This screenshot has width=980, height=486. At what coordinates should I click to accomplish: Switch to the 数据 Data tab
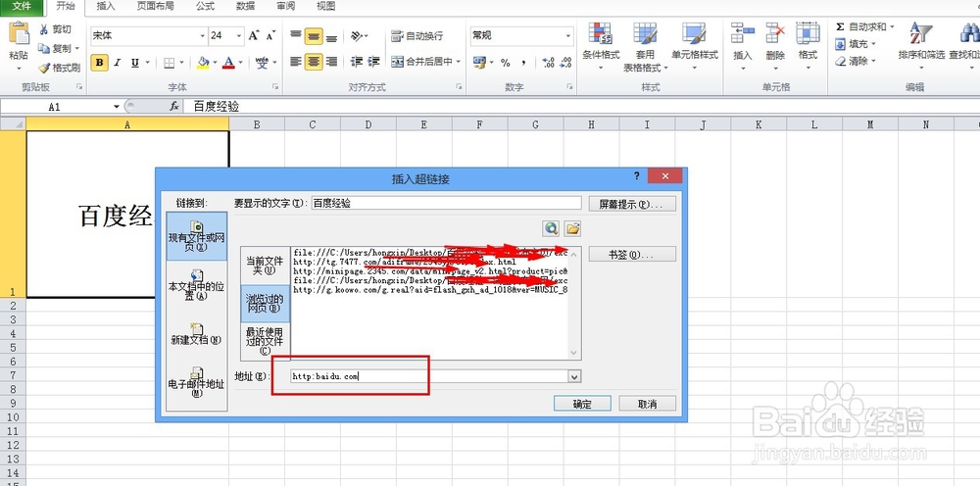245,6
